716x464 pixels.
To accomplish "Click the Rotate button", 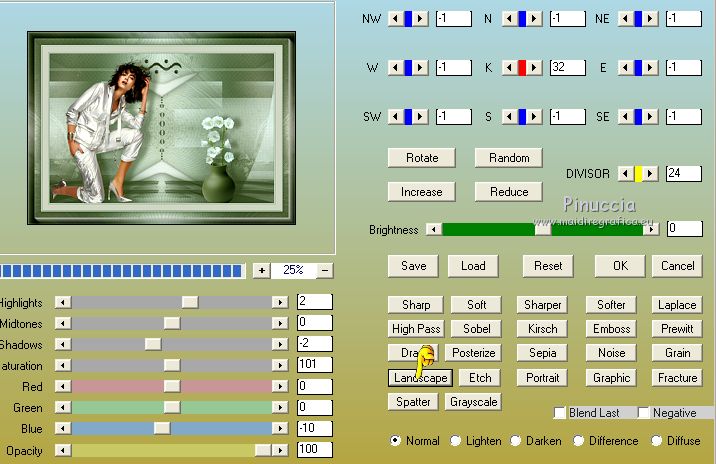I will click(x=421, y=158).
